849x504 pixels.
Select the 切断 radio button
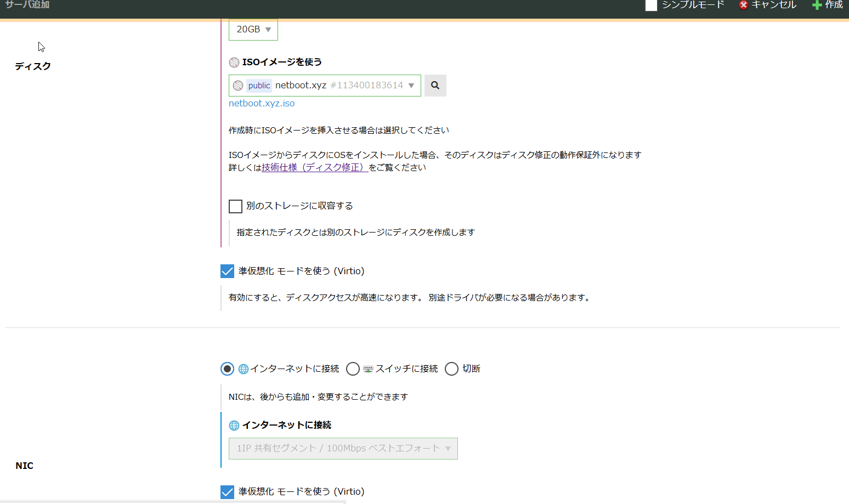[451, 369]
